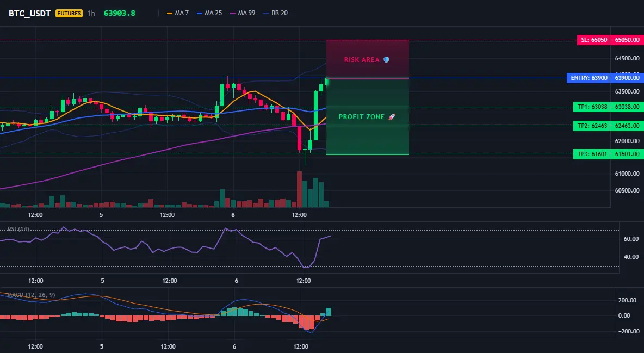Click the TP2: 62463 label
The height and width of the screenshot is (353, 644).
pyautogui.click(x=591, y=126)
